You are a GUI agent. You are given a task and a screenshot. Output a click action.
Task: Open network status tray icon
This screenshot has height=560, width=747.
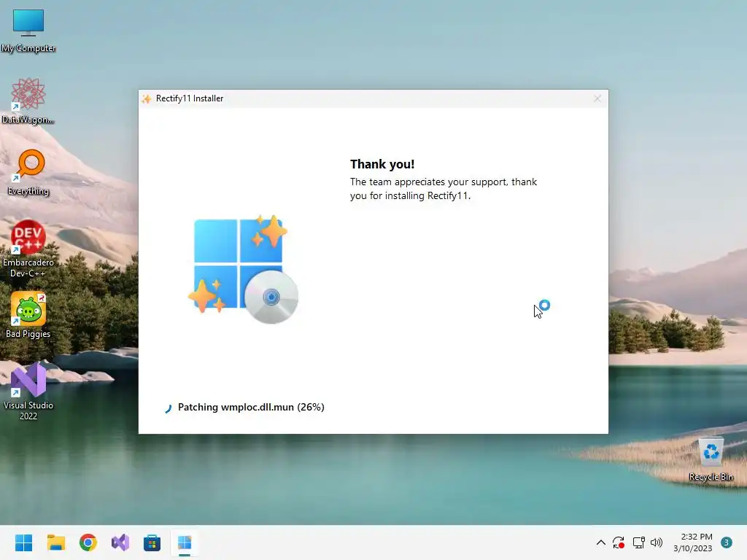[x=638, y=542]
